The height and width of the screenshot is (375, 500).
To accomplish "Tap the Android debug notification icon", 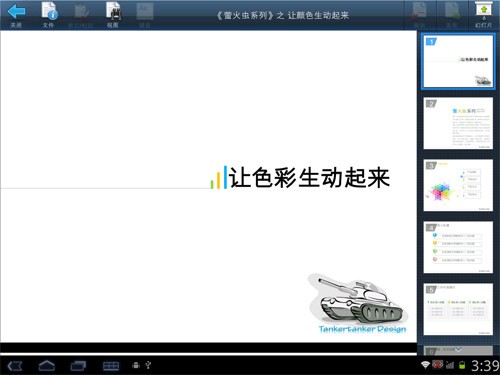I will (x=136, y=365).
